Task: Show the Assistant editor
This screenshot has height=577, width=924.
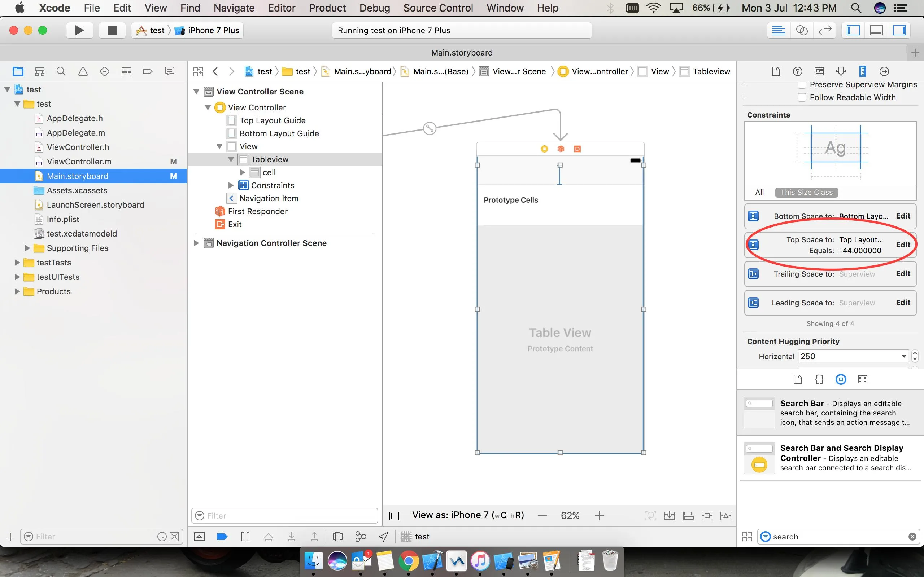Action: (801, 31)
